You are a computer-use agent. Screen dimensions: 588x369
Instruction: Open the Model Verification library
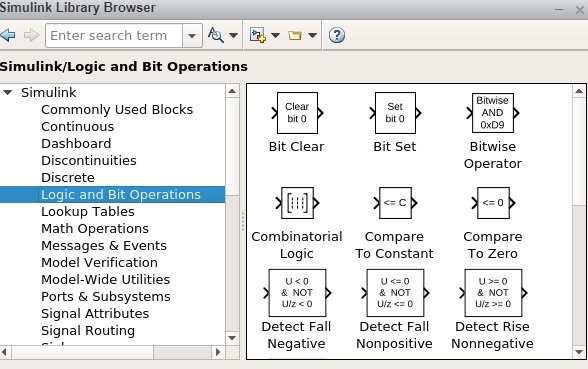coord(99,262)
